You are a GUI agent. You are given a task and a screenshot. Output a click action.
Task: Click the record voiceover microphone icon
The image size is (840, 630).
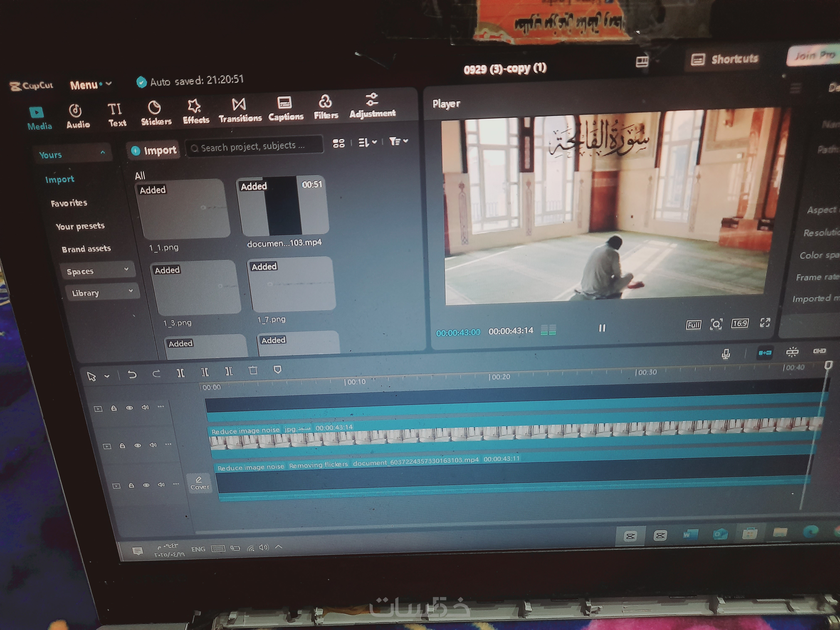click(x=726, y=354)
